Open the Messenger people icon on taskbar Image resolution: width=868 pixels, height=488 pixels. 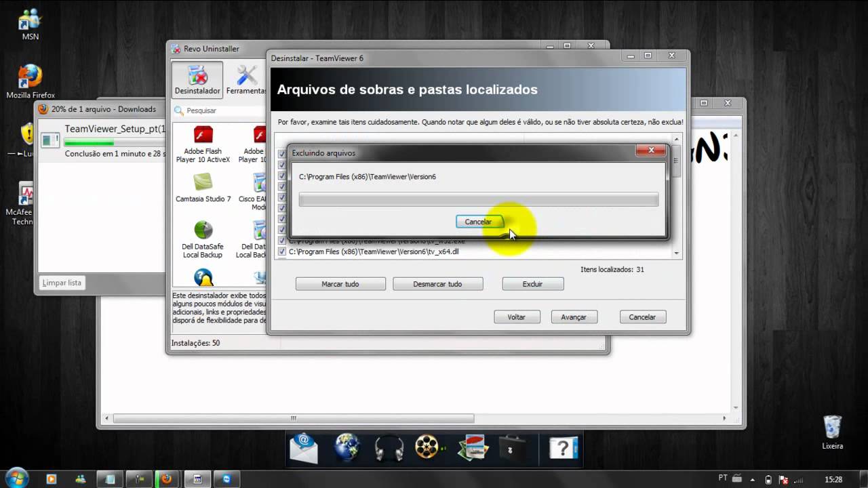click(x=81, y=479)
